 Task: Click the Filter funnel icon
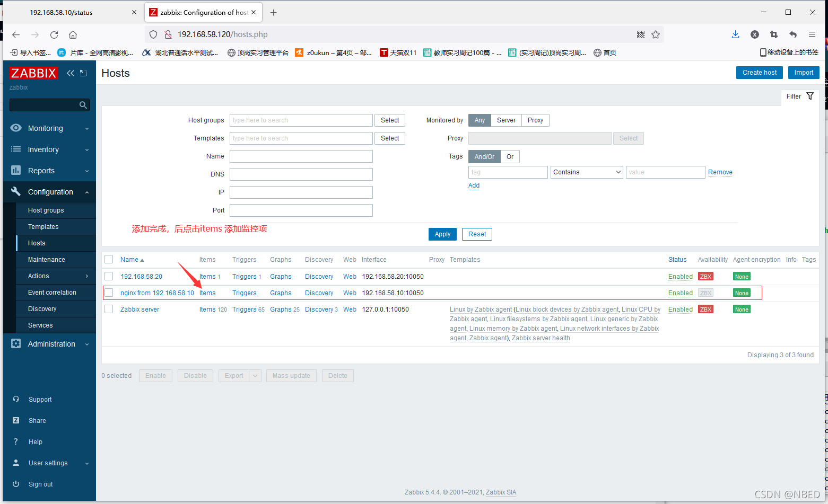tap(810, 96)
